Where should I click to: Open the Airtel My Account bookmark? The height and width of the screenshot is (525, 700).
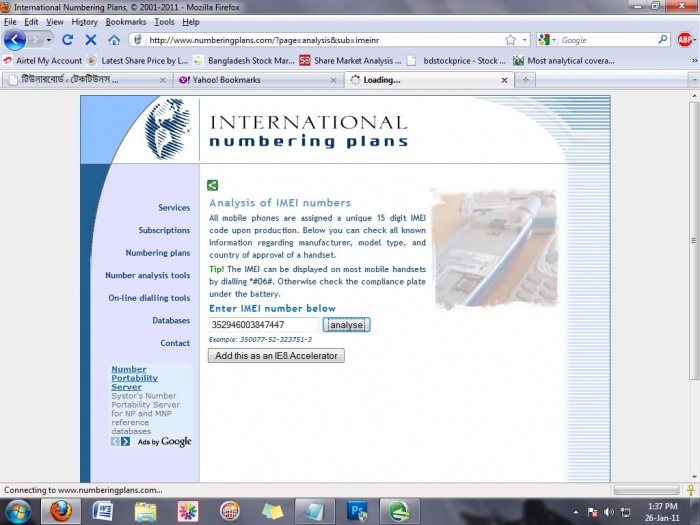43,61
